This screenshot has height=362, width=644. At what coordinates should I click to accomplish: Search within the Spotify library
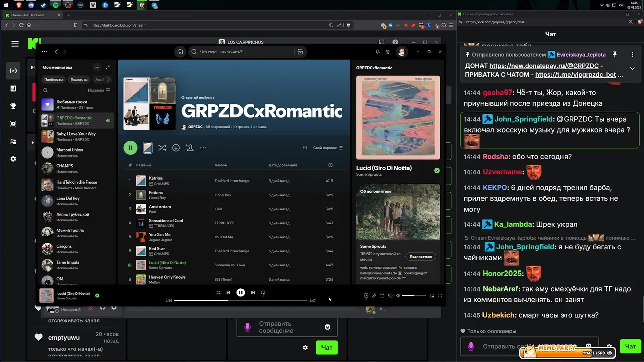coord(45,90)
